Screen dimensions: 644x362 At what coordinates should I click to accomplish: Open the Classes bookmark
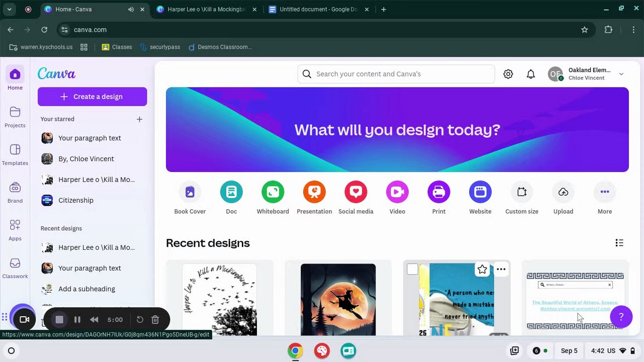tap(117, 47)
